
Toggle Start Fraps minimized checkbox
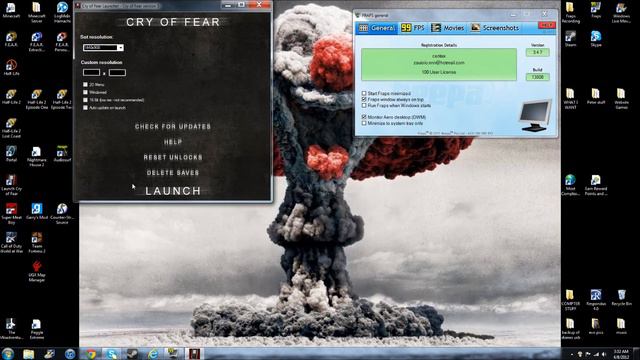coord(364,93)
